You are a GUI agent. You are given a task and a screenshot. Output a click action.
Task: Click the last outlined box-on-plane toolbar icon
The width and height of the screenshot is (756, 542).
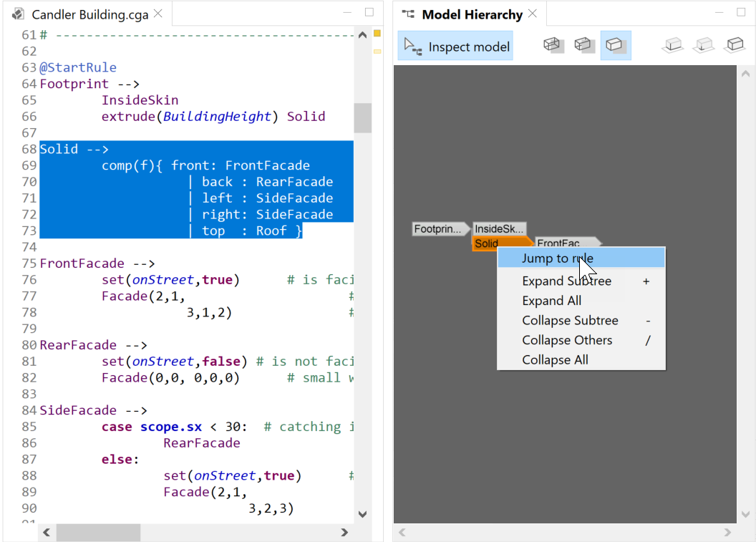735,45
